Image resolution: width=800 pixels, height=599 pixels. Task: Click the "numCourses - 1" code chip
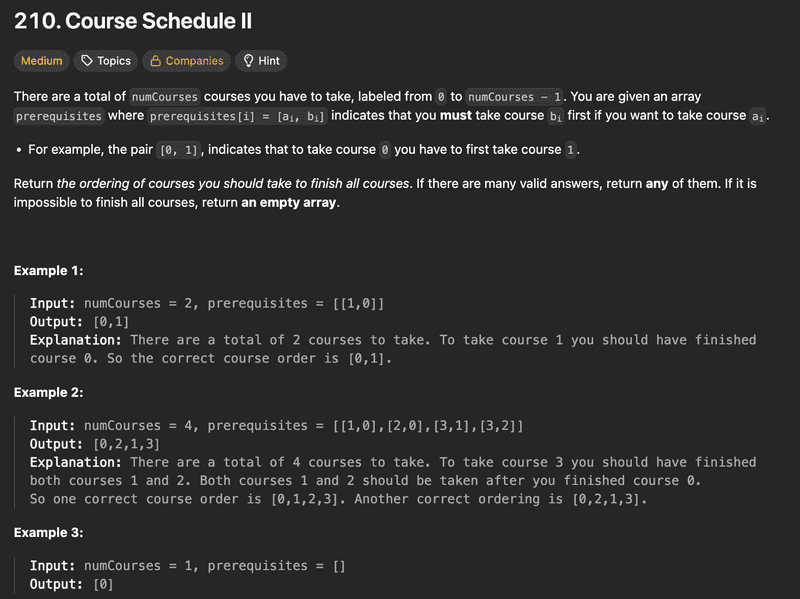(x=516, y=97)
